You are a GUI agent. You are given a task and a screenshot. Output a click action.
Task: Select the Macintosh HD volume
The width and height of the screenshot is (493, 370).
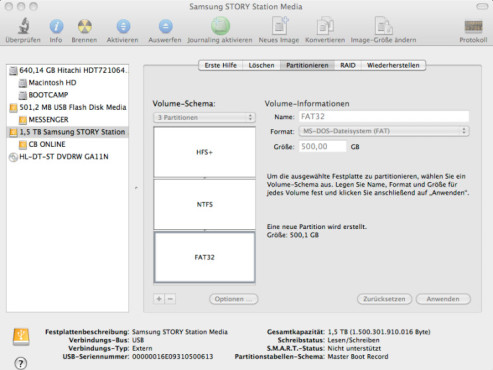point(68,83)
